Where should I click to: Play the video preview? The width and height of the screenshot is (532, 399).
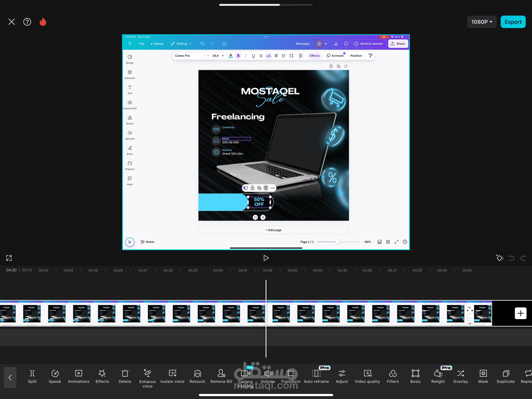(x=266, y=258)
